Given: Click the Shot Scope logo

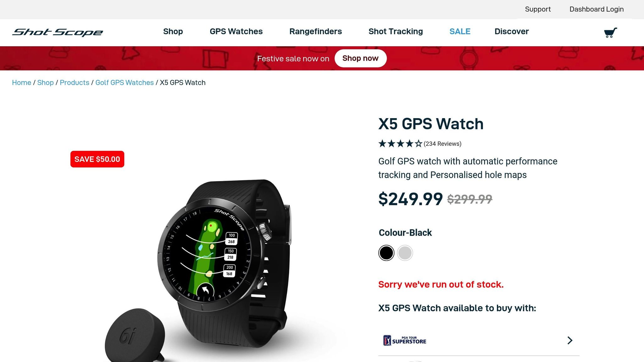Looking at the screenshot, I should click(x=58, y=32).
